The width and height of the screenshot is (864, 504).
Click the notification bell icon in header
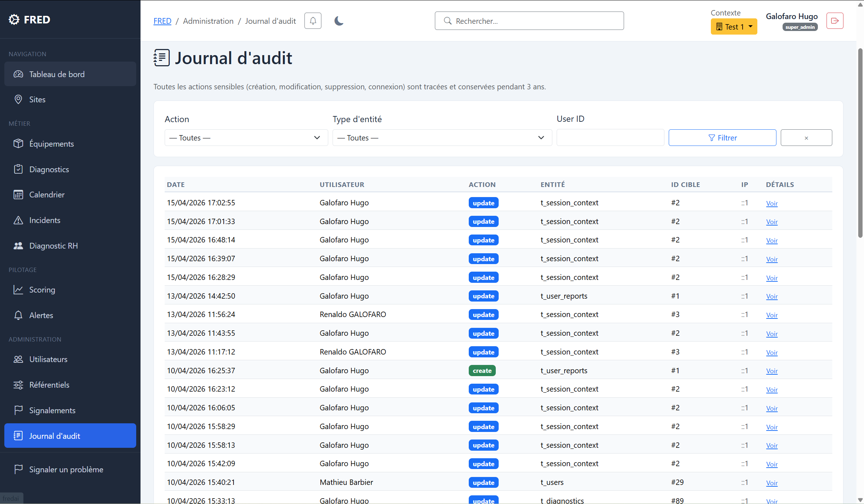[x=313, y=21]
